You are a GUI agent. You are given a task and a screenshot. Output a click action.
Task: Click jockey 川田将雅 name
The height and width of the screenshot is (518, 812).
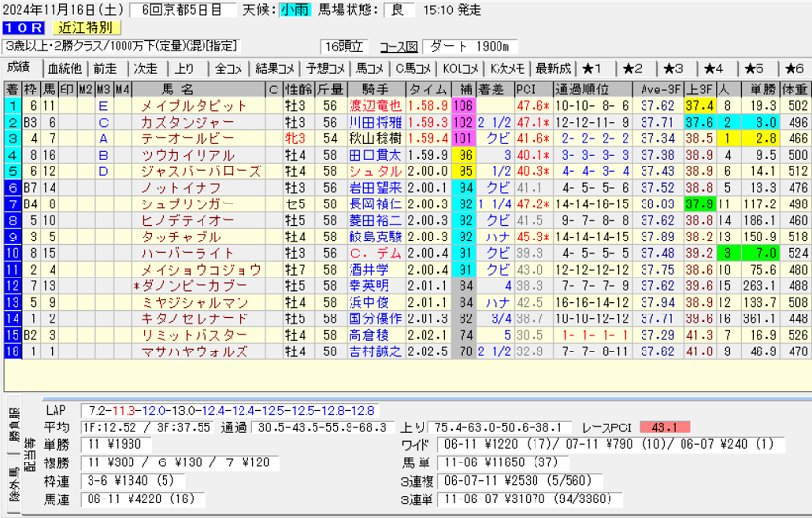coord(374,122)
